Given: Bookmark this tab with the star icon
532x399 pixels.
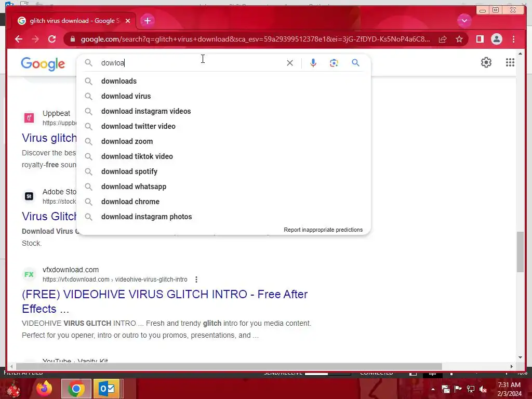Looking at the screenshot, I should [x=459, y=39].
